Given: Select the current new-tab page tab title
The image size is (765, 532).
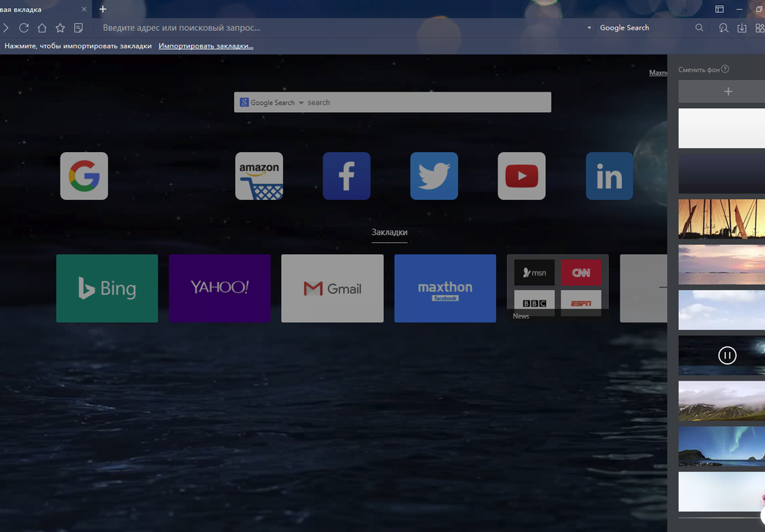Looking at the screenshot, I should [21, 9].
